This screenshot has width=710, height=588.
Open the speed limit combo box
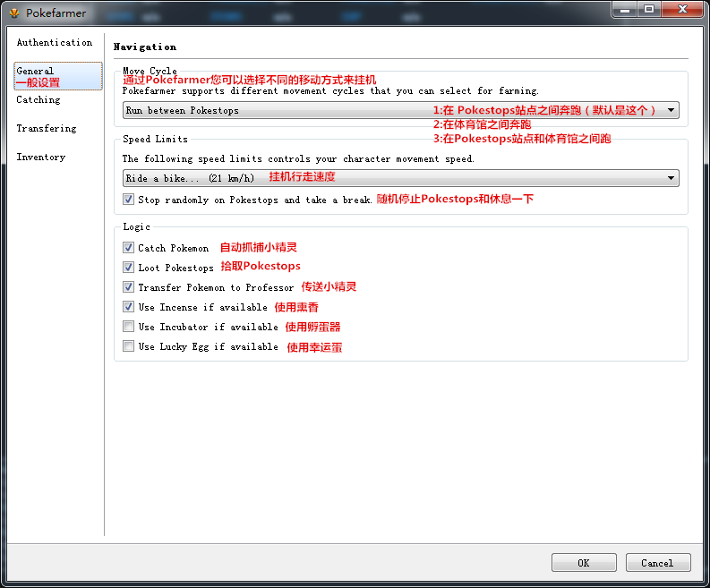(401, 178)
